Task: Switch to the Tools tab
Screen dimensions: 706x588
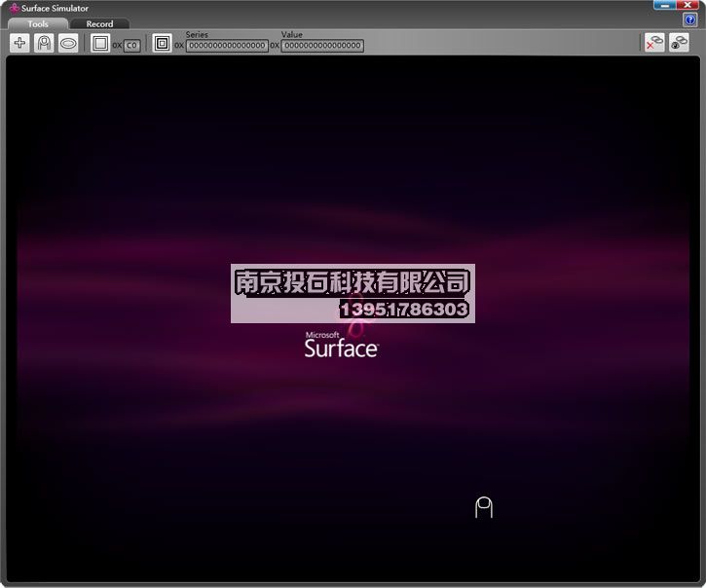Action: (38, 23)
